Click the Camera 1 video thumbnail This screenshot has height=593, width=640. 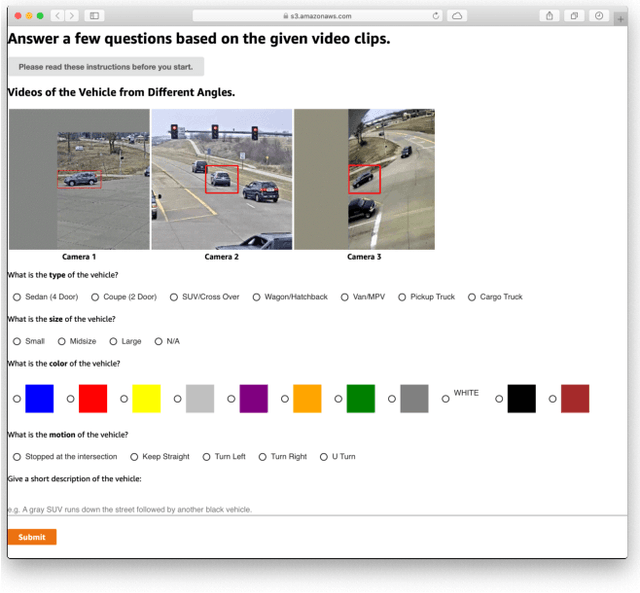[x=79, y=179]
